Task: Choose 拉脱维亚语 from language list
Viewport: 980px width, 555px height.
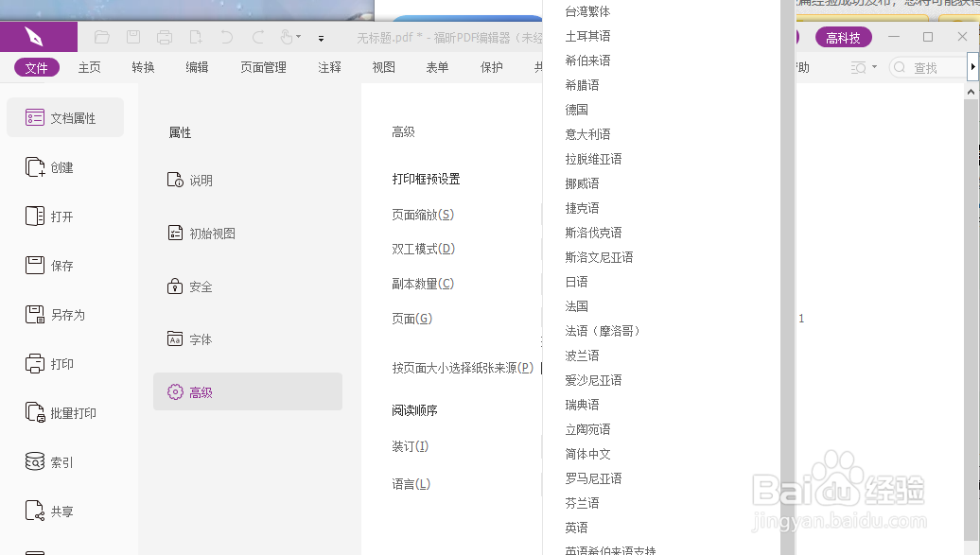Action: [x=593, y=159]
